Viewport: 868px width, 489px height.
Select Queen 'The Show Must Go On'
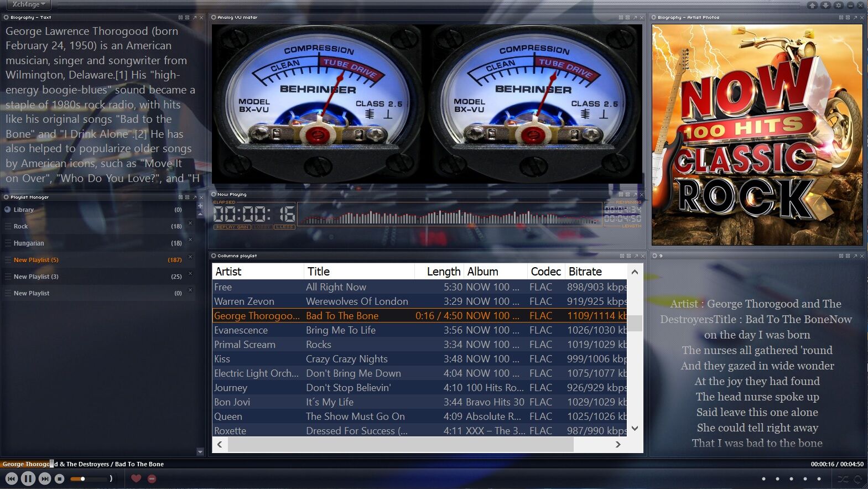click(420, 417)
